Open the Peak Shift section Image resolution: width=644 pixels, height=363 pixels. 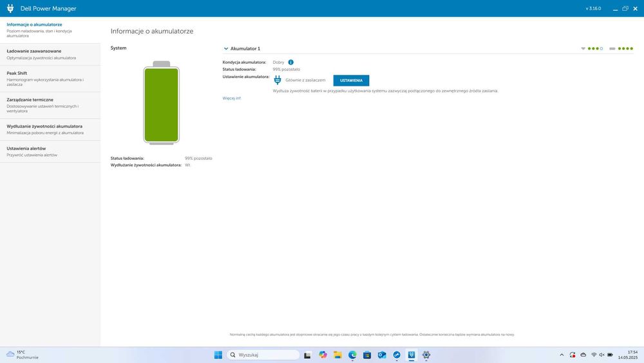(50, 79)
